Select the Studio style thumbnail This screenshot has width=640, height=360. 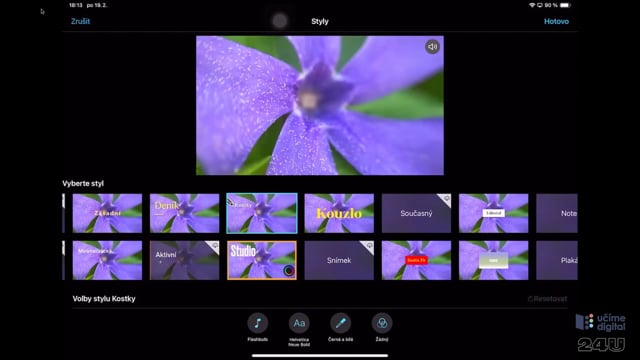point(262,260)
